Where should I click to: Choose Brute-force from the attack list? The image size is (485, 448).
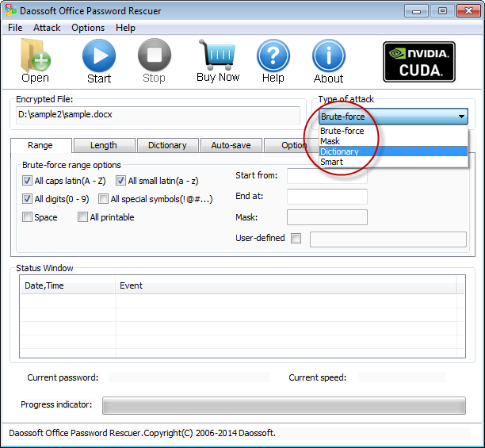coord(393,131)
